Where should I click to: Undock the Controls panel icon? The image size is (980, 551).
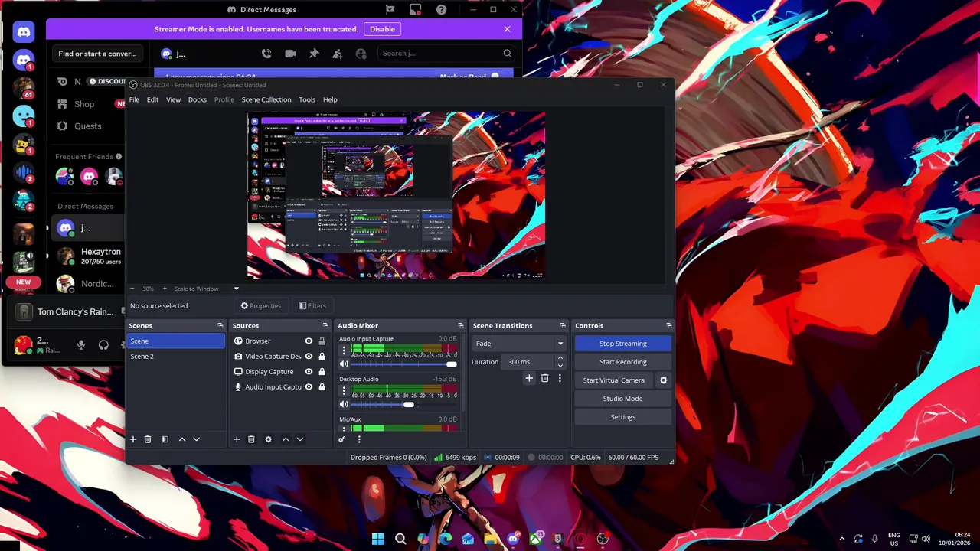(668, 326)
